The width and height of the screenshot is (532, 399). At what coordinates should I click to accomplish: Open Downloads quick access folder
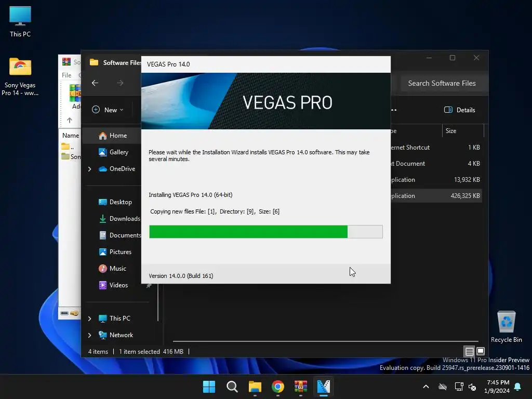tap(119, 219)
